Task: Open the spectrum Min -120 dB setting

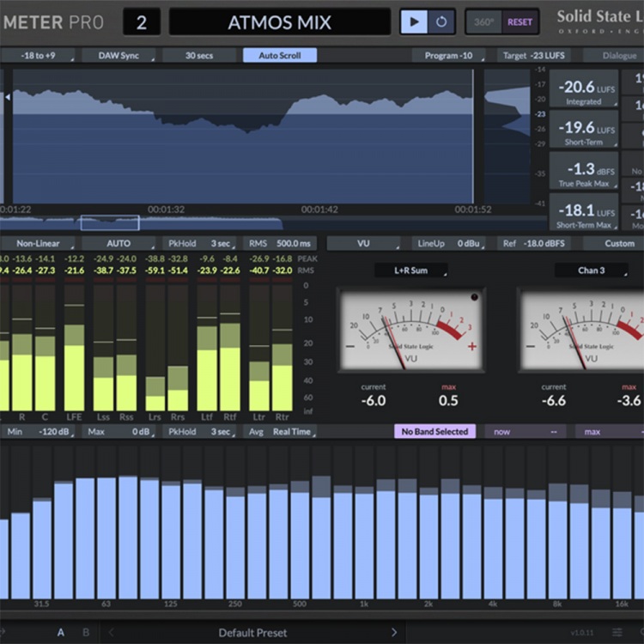Action: coord(38,432)
